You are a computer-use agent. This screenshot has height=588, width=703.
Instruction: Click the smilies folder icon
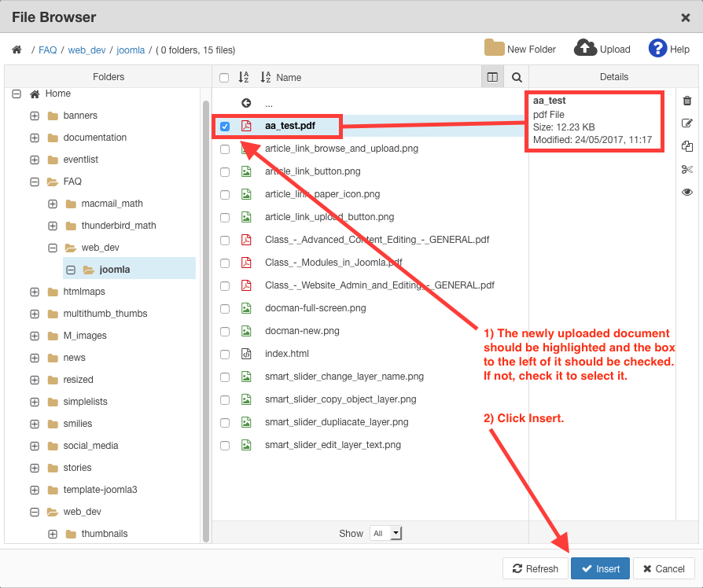pos(53,424)
